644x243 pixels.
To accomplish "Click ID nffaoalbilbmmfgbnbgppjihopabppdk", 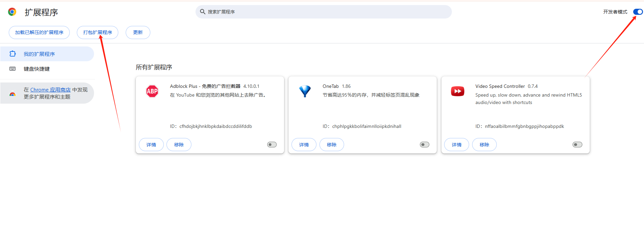I will [x=520, y=127].
